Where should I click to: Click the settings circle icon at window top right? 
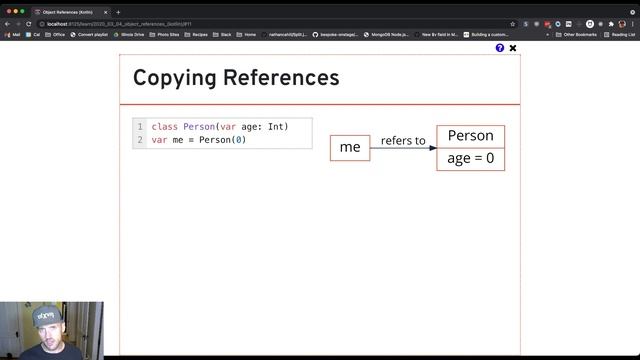pyautogui.click(x=633, y=12)
